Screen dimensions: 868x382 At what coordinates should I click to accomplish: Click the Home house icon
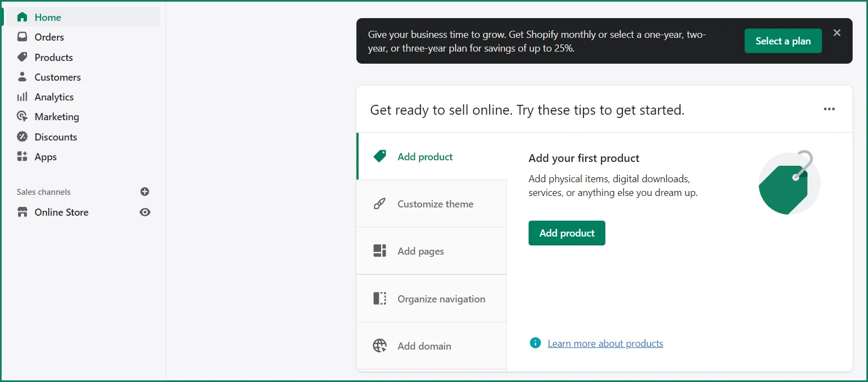pos(22,17)
